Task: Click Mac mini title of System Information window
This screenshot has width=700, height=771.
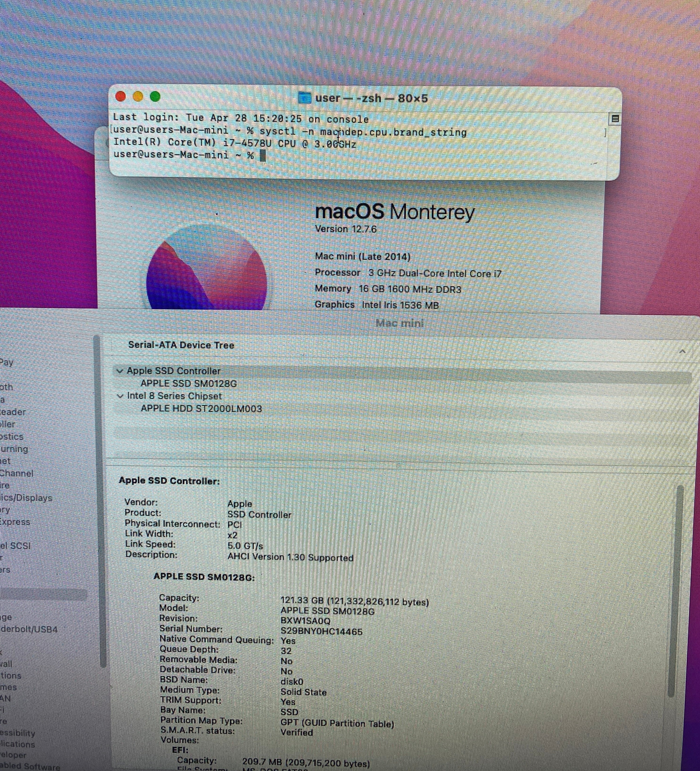Action: tap(400, 324)
